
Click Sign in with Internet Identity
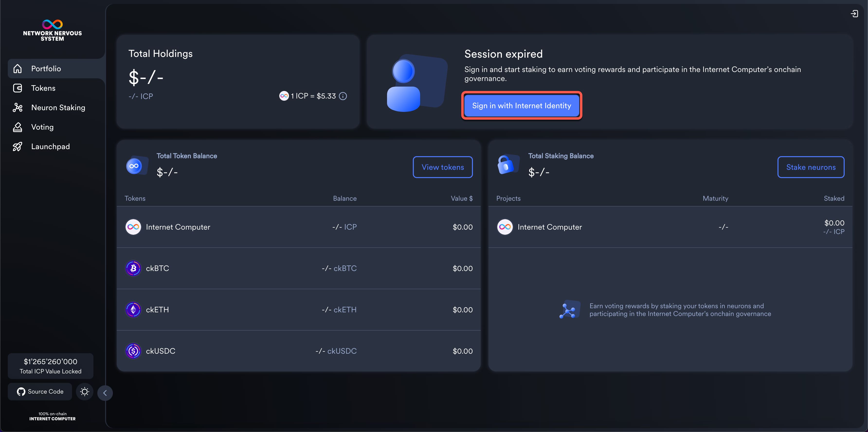[522, 106]
